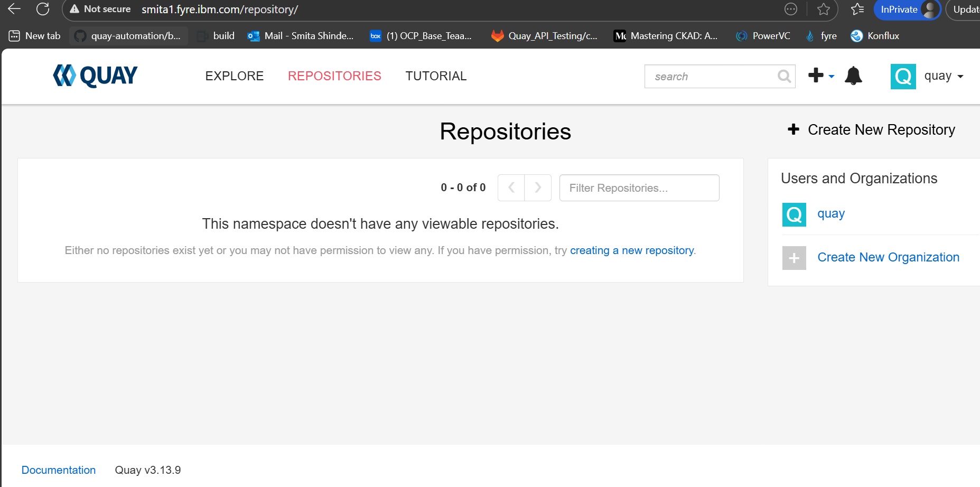
Task: Open the Tutorial tab
Action: click(x=436, y=76)
